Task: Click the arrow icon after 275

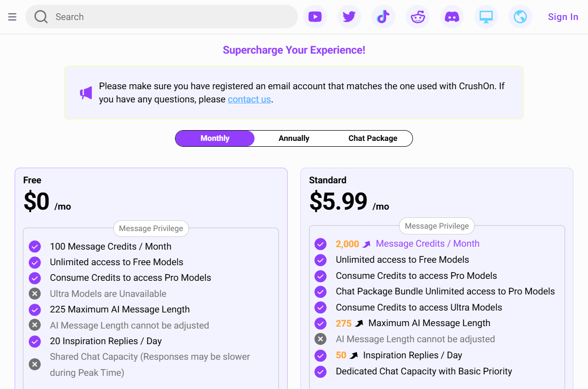Action: pos(359,323)
